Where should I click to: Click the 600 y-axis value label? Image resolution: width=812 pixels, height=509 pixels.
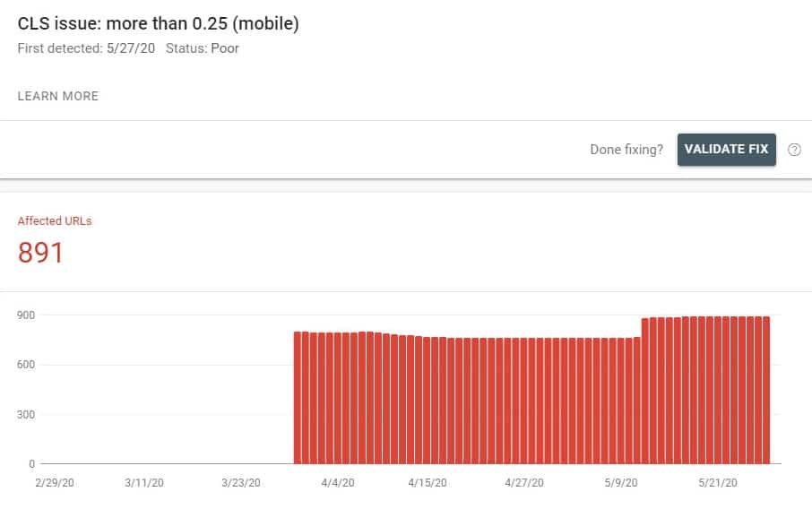26,365
